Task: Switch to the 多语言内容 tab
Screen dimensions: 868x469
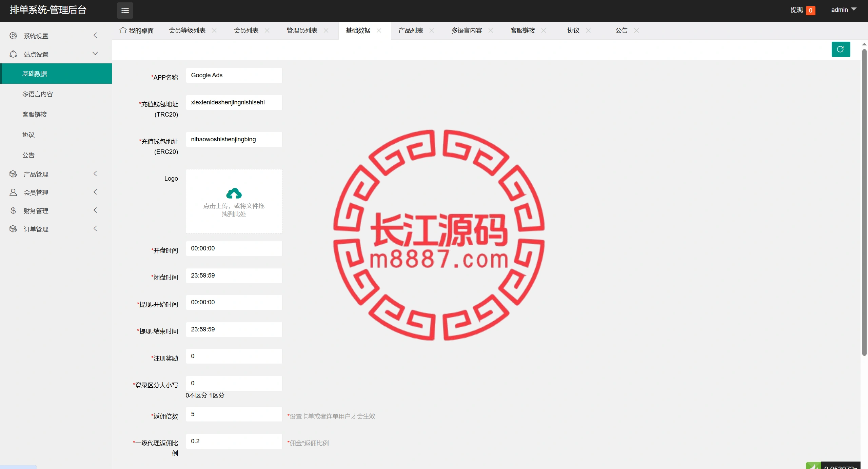Action: pos(467,30)
